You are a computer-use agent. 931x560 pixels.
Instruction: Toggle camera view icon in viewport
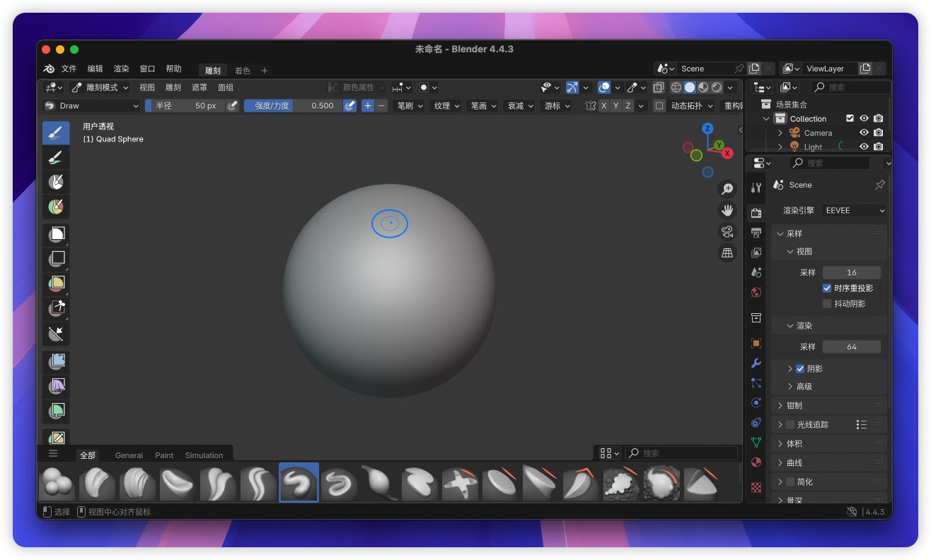click(x=727, y=231)
